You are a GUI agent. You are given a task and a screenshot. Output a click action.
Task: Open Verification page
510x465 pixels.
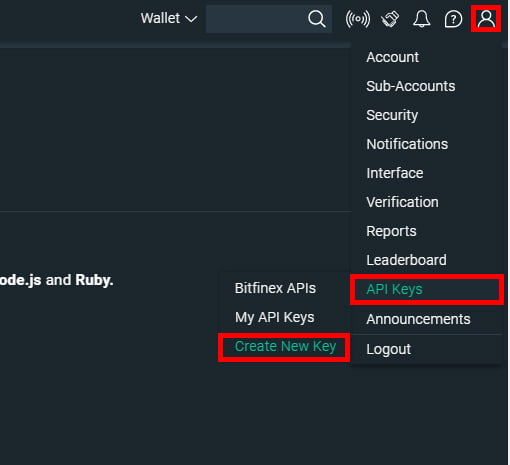(402, 202)
